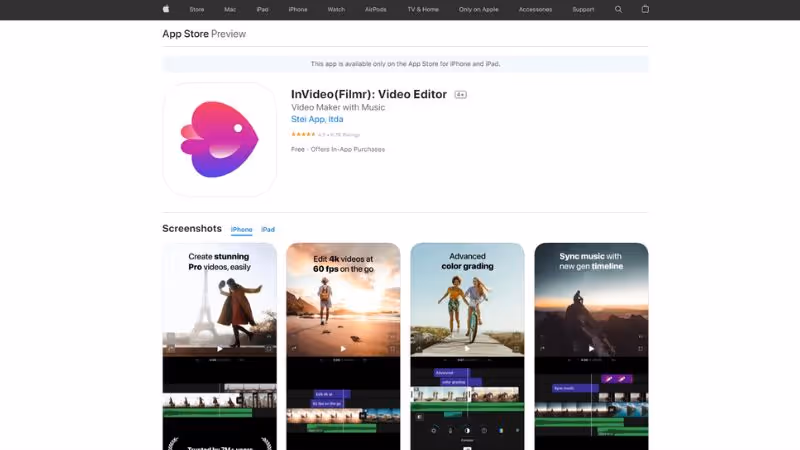Click the 4+ age rating badge
The image size is (800, 450).
pyautogui.click(x=460, y=94)
